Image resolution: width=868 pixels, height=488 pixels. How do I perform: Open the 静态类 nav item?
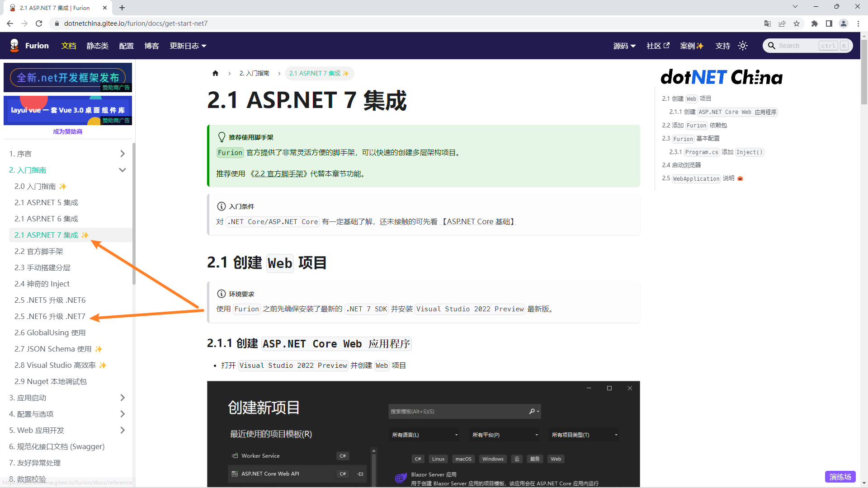(x=98, y=46)
